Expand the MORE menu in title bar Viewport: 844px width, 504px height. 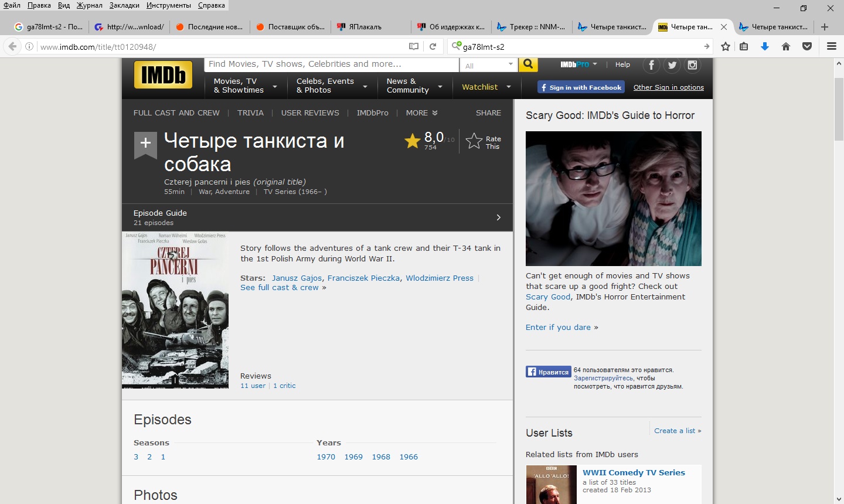tap(421, 113)
